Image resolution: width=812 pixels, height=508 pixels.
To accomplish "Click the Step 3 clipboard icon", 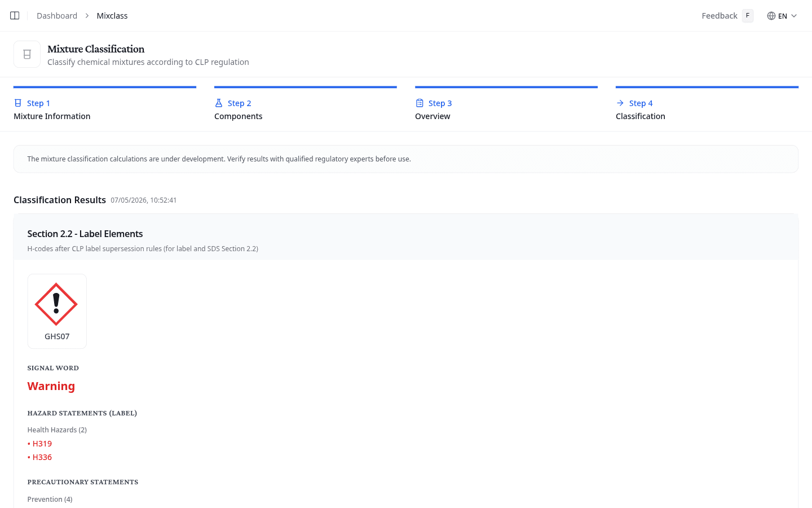I will pyautogui.click(x=420, y=103).
